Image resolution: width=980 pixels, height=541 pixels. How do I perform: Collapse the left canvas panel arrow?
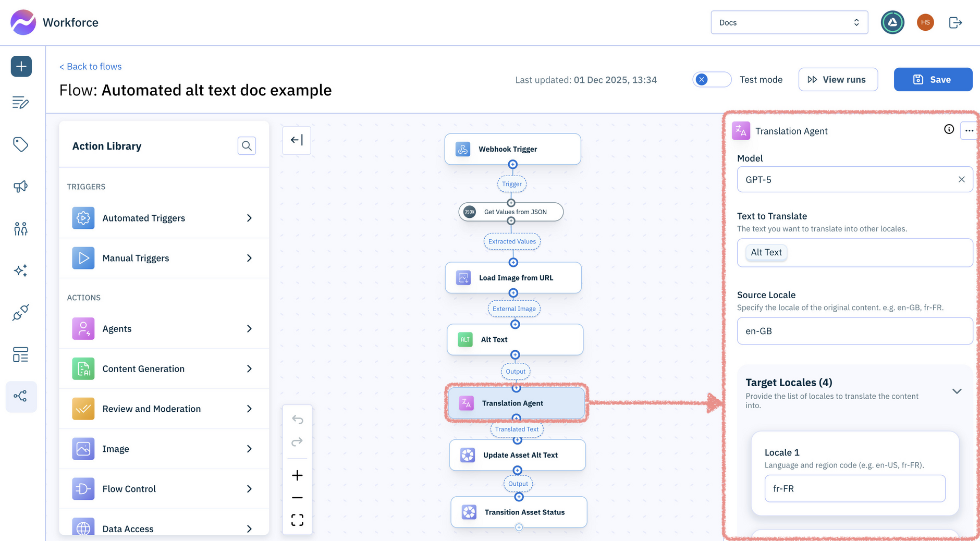pos(297,140)
